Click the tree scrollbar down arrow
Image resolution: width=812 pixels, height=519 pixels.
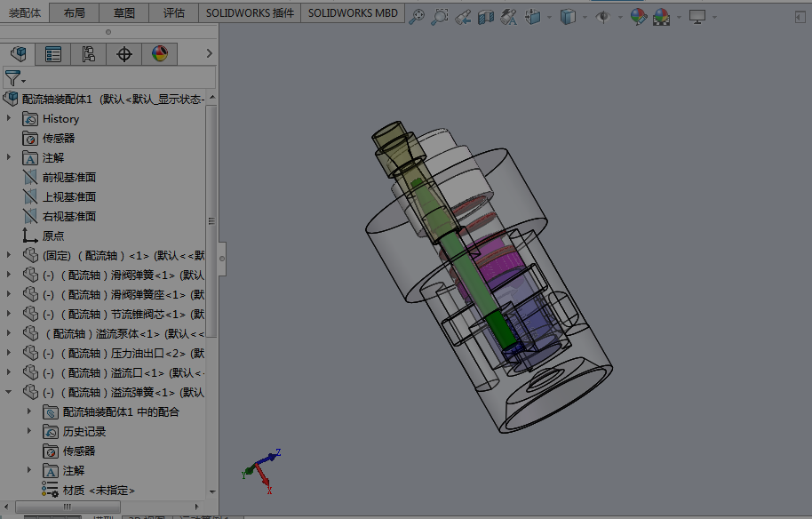point(211,491)
